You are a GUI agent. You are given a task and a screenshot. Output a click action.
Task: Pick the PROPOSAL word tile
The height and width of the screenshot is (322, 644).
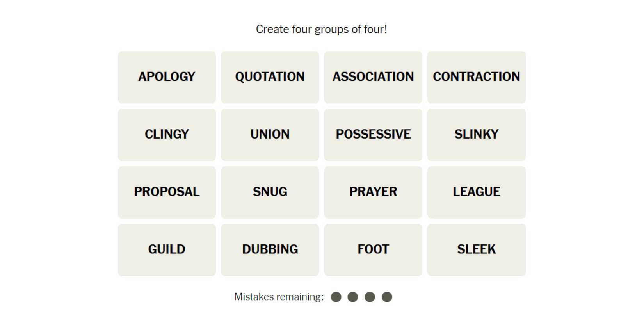tap(167, 192)
